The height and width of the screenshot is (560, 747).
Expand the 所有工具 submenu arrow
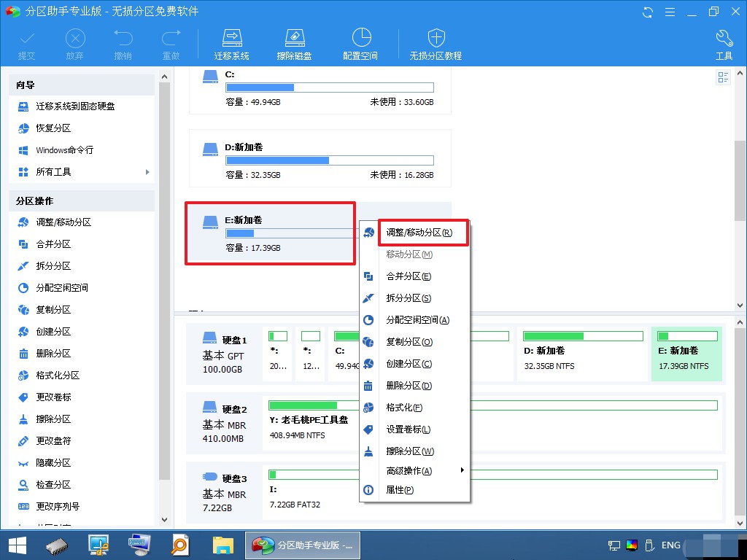(x=147, y=172)
